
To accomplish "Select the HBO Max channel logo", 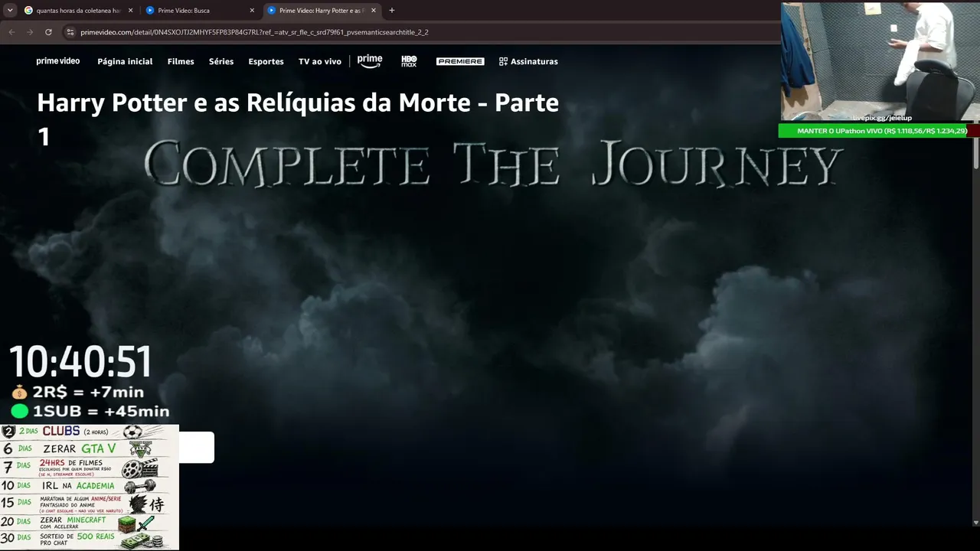I will click(x=409, y=61).
